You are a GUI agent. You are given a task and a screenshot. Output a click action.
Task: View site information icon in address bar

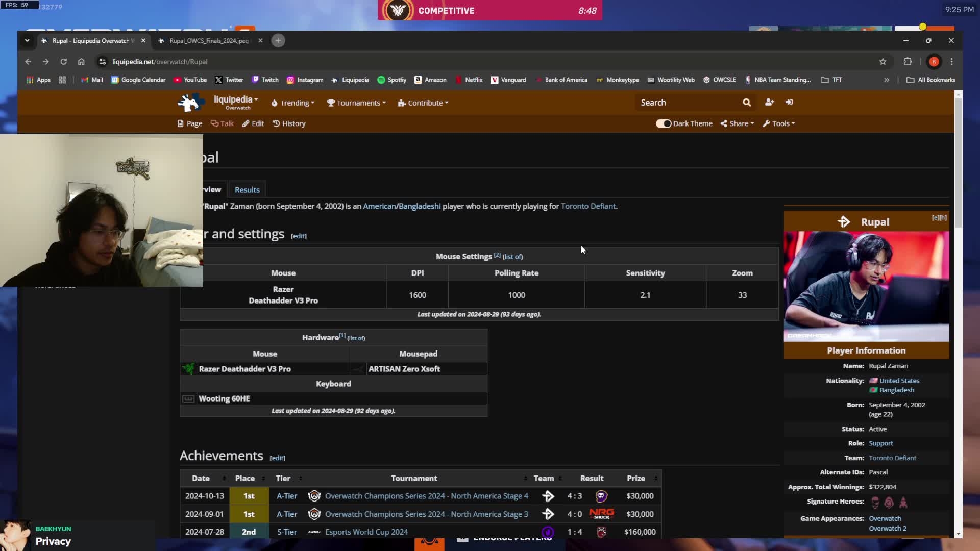(x=103, y=62)
